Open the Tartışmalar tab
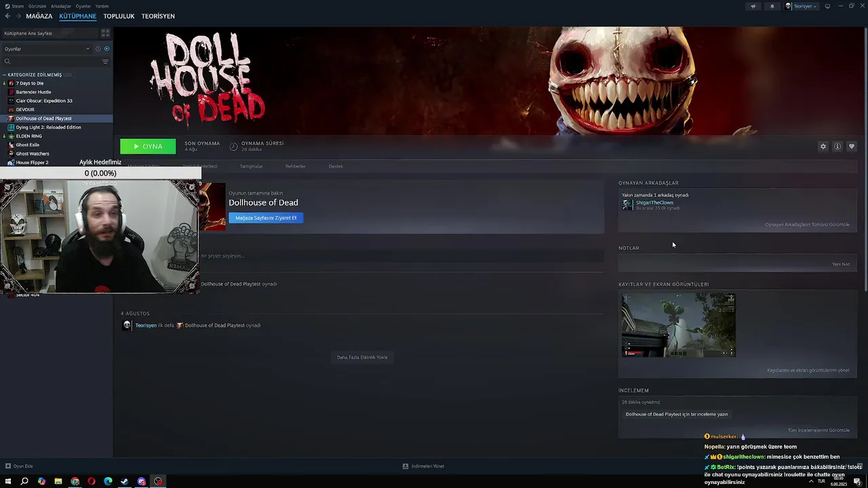 tap(251, 166)
